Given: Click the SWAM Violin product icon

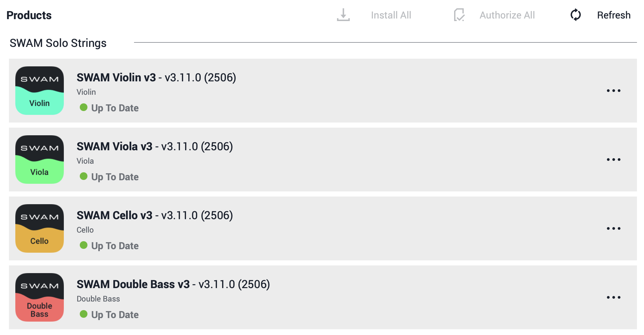Looking at the screenshot, I should click(x=40, y=91).
